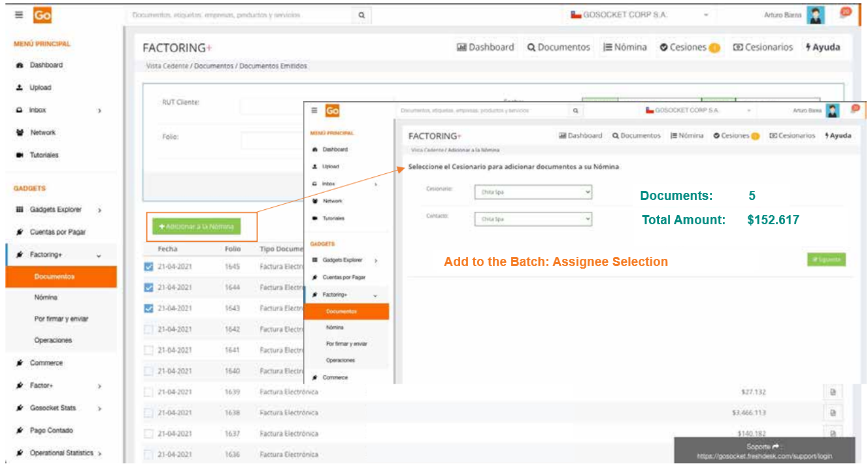
Task: Select Por firmar y enviar in the background sidebar
Action: click(61, 319)
